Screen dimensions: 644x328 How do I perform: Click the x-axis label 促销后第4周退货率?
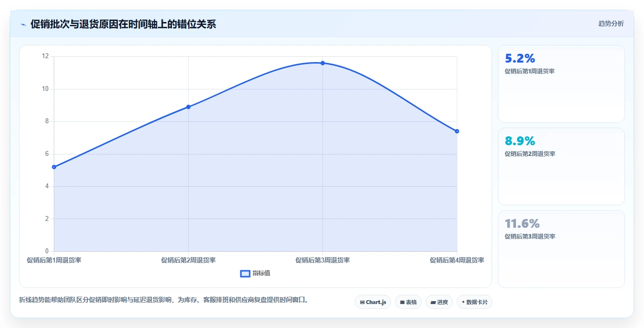tap(457, 260)
